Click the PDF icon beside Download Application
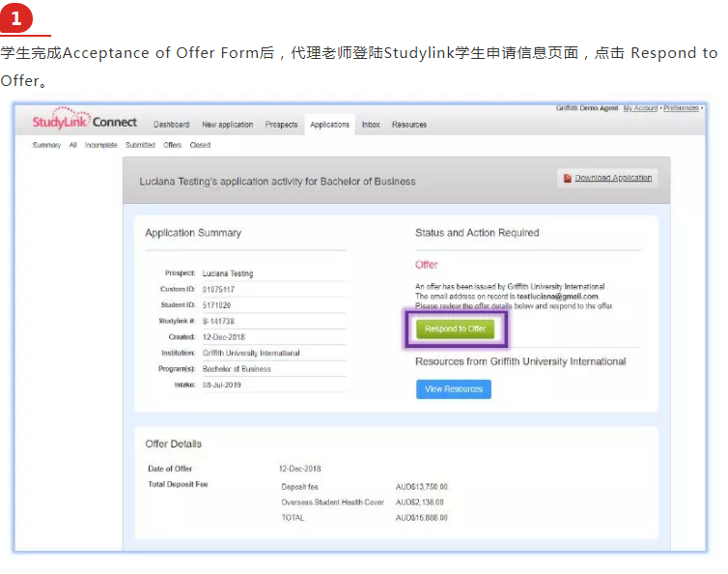The height and width of the screenshot is (574, 728). (568, 178)
